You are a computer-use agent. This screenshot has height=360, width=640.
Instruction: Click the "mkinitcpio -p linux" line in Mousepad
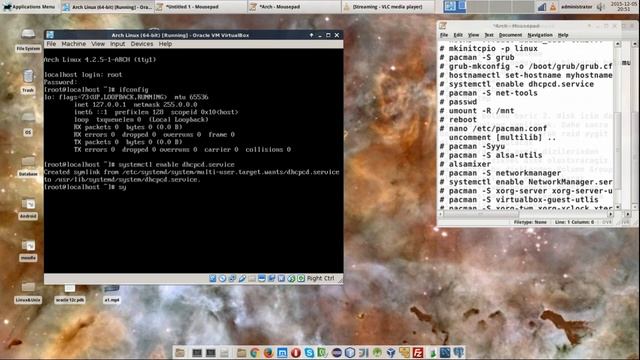pos(488,48)
